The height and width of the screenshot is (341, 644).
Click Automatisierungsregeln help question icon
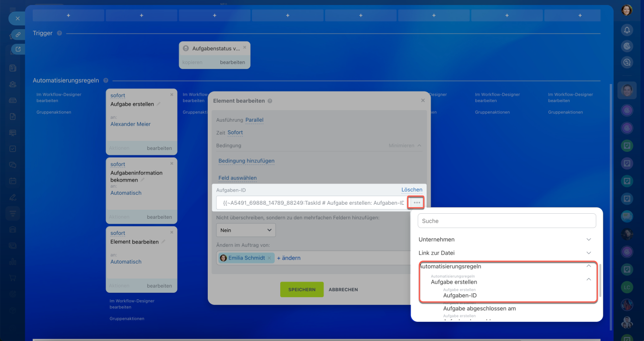click(106, 80)
